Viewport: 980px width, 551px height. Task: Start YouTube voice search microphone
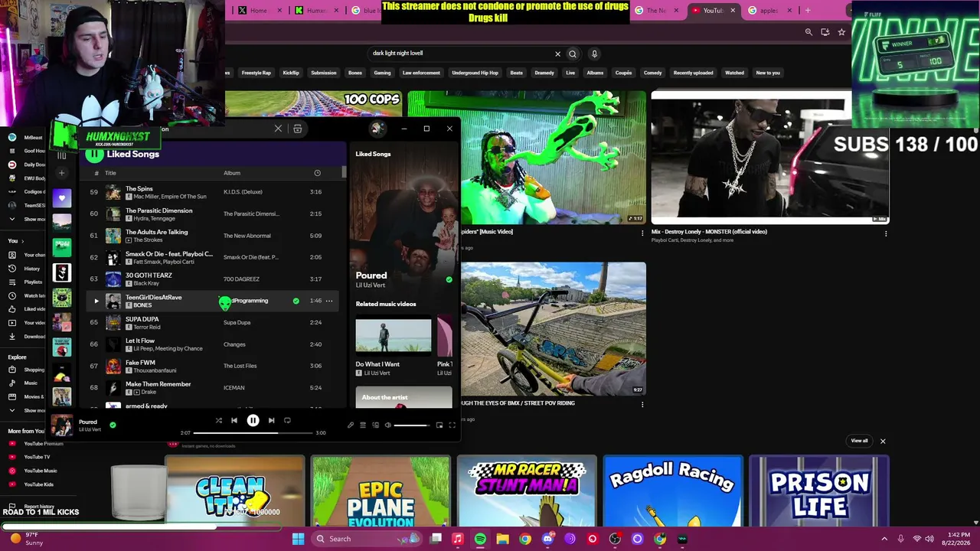coord(594,54)
